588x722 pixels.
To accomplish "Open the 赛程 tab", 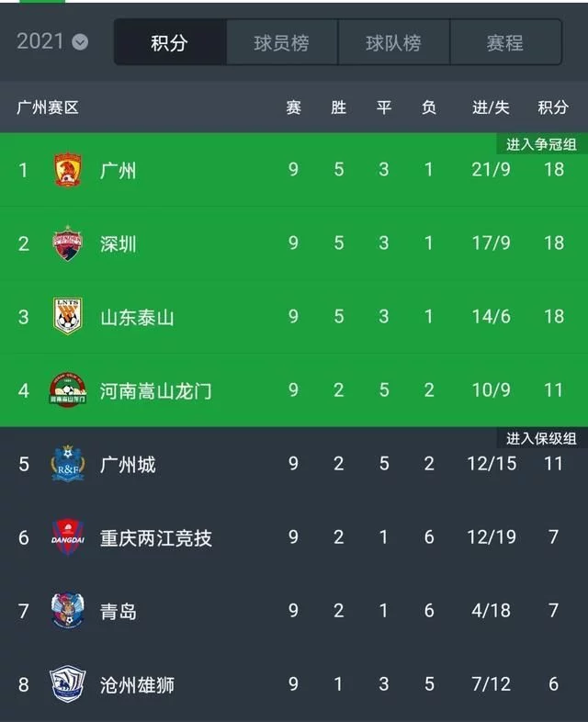I will [x=505, y=42].
